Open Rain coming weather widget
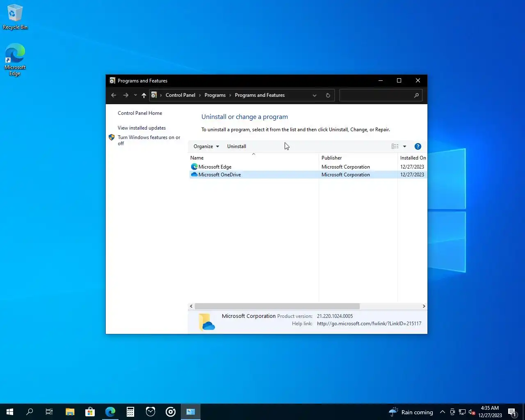The width and height of the screenshot is (525, 420). coord(411,412)
